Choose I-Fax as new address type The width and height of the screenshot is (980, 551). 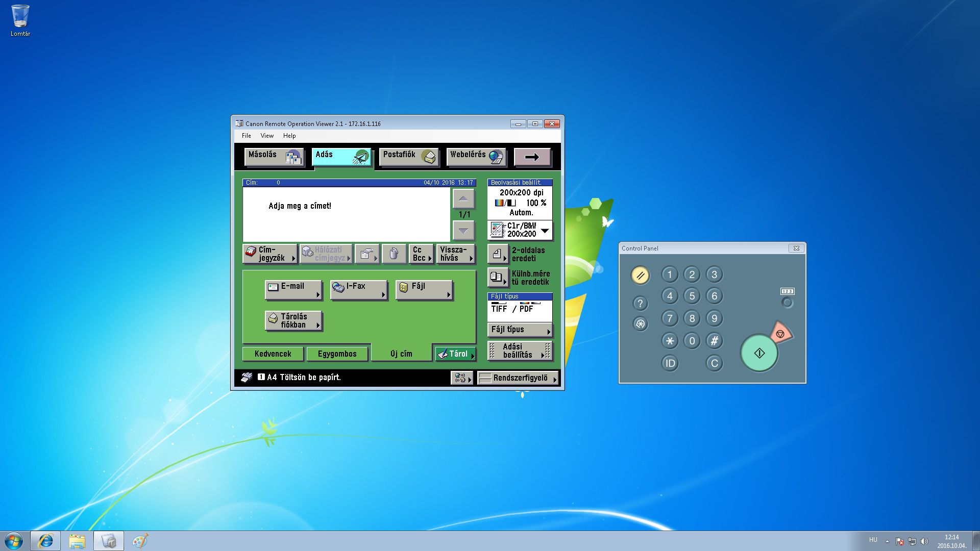coord(359,290)
